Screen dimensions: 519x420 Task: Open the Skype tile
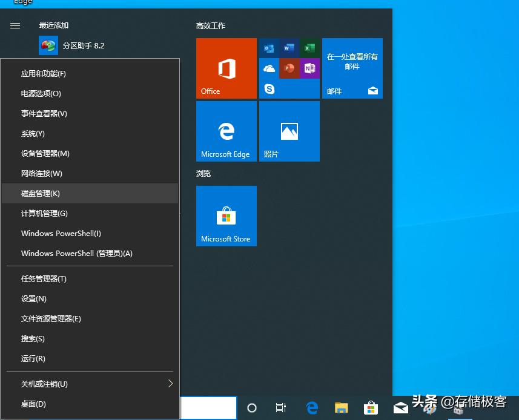(x=269, y=88)
